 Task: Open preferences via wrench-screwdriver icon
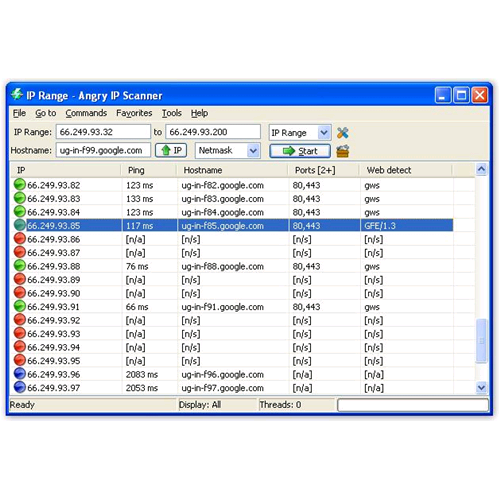pyautogui.click(x=342, y=133)
